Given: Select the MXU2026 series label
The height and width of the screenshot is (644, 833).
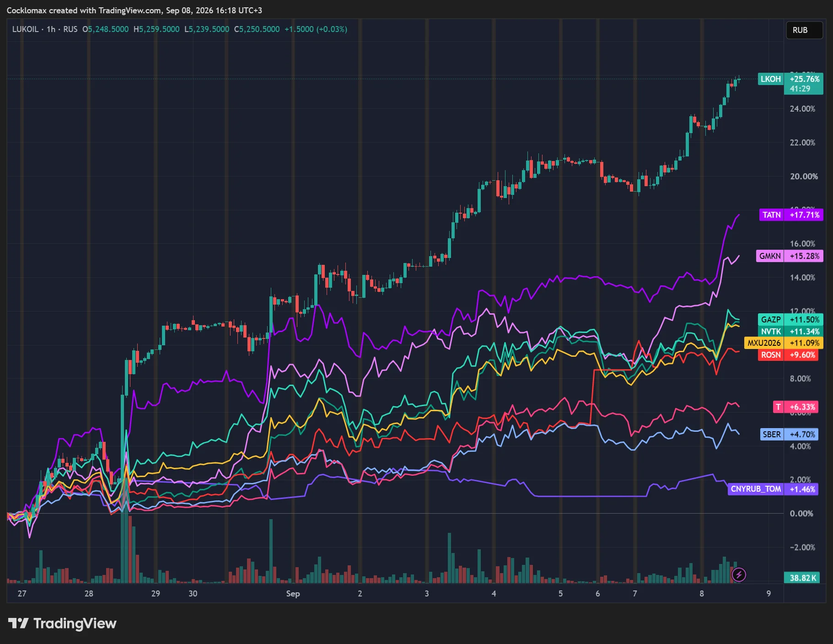Looking at the screenshot, I should click(764, 343).
